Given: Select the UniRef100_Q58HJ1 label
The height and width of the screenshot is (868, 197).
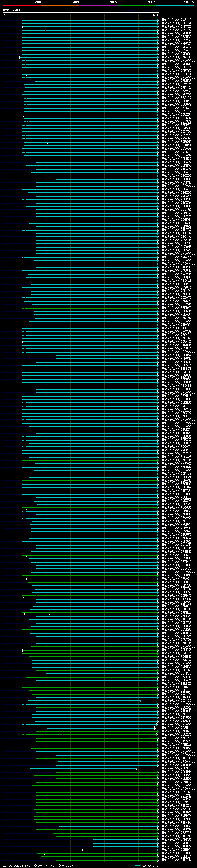Looking at the screenshot, I should tap(177, 728).
